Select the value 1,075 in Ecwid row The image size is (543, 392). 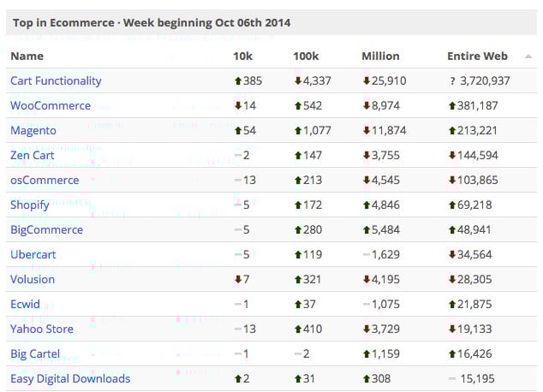click(385, 304)
